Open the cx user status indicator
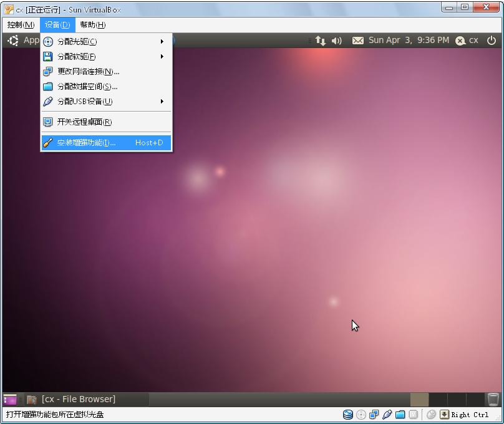 (467, 41)
